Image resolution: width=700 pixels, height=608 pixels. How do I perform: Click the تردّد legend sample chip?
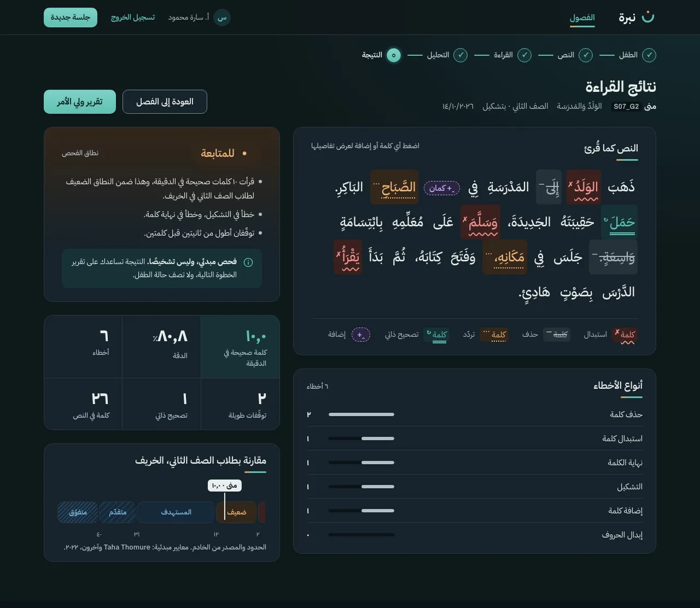[494, 335]
